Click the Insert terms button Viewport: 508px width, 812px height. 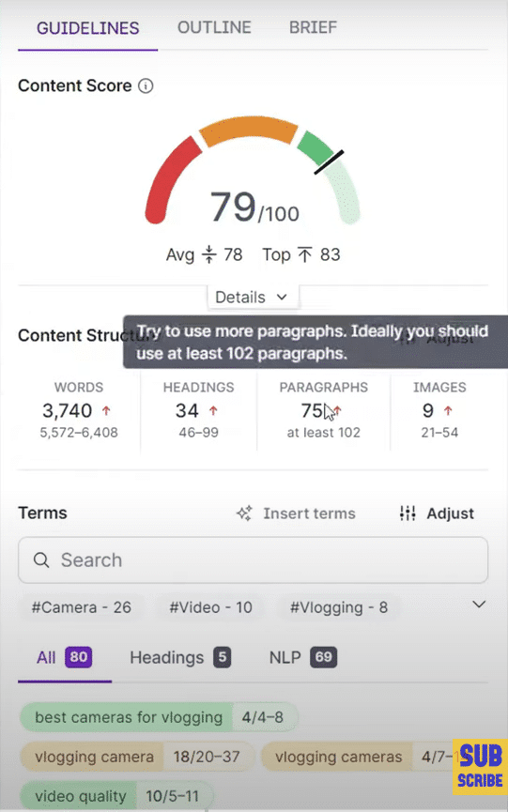tap(296, 513)
